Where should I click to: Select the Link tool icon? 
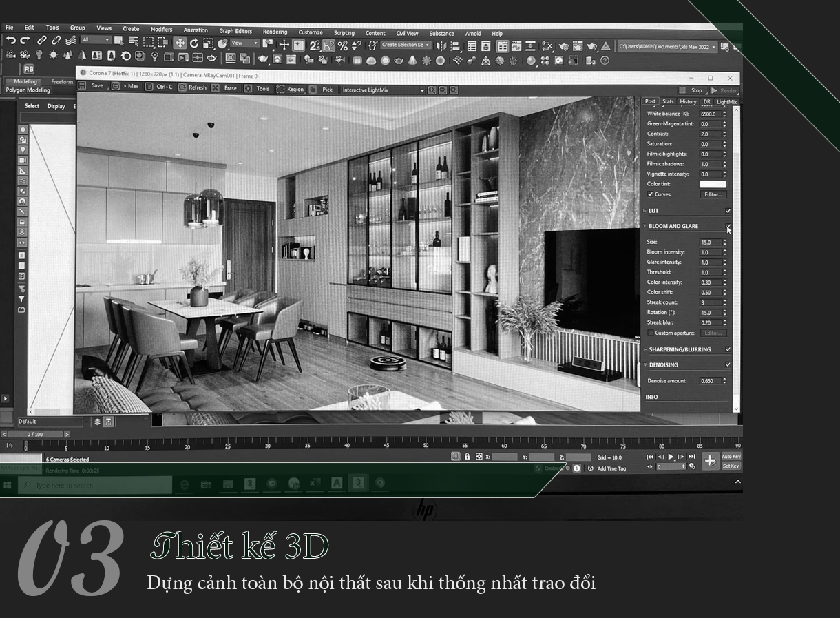click(x=42, y=41)
